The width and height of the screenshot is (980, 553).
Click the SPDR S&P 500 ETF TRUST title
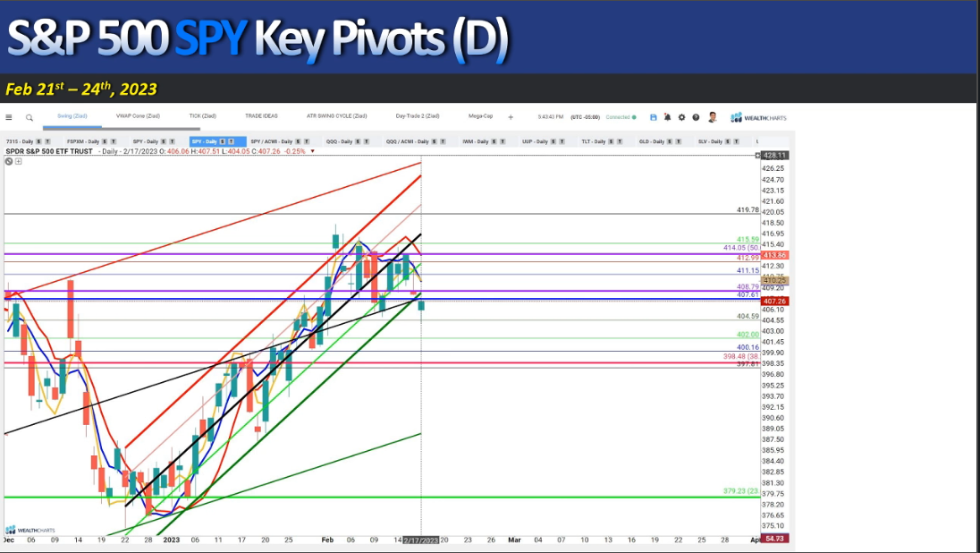pos(49,151)
